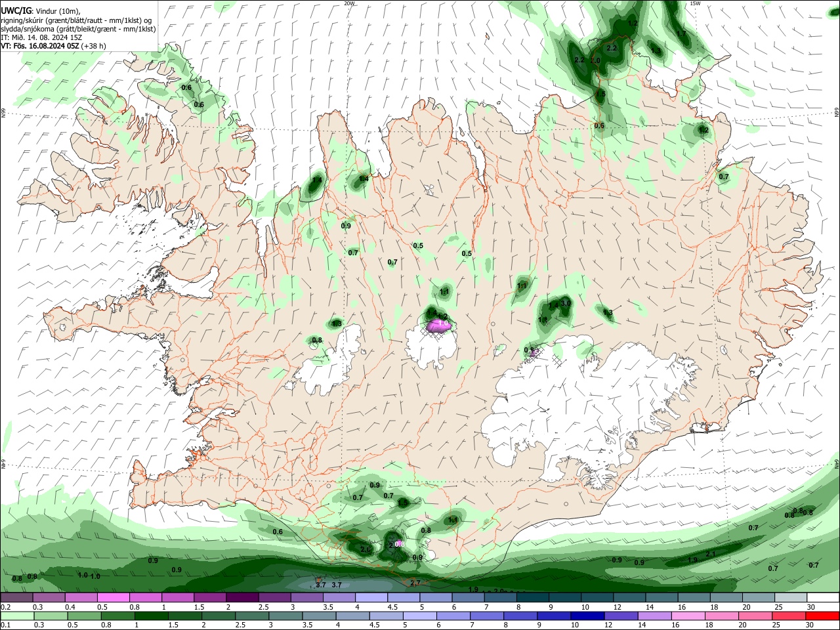Click the 'VT: Fös. 16.08.2024 05Z' valid time line
The width and height of the screenshot is (840, 630).
54,46
